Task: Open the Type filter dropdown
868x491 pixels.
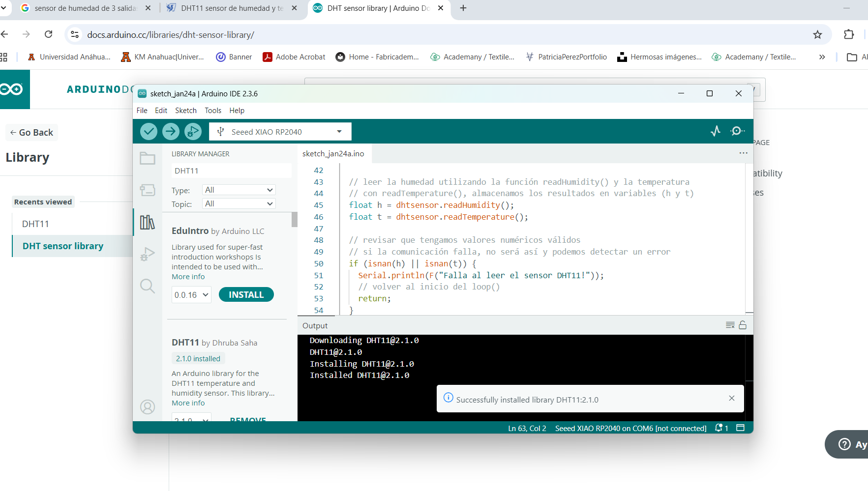Action: 239,190
